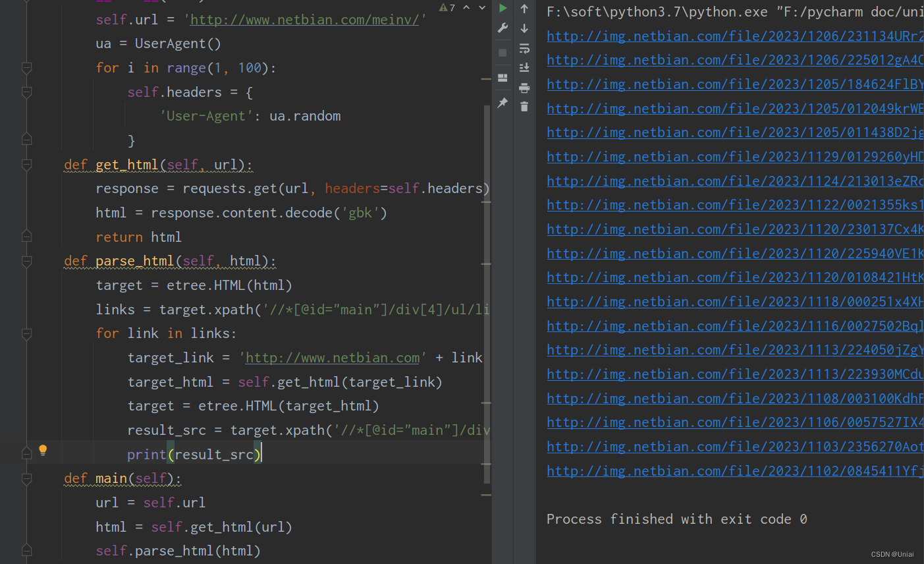The height and width of the screenshot is (564, 924).
Task: Click the up arrow in console toolbar
Action: 524,9
